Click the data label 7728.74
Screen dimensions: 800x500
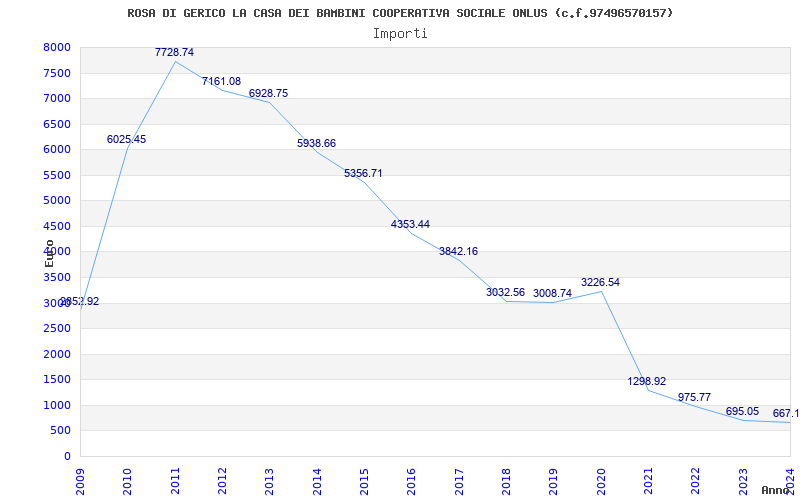click(174, 52)
